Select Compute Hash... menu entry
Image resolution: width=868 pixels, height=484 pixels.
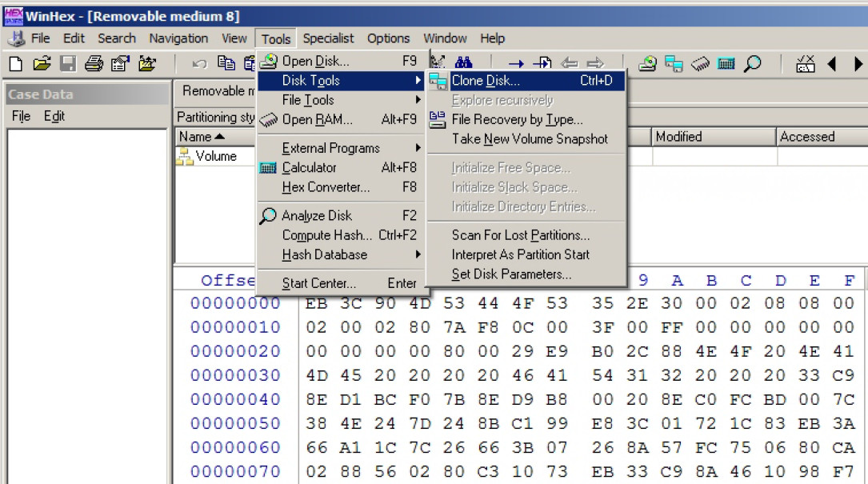(x=341, y=235)
